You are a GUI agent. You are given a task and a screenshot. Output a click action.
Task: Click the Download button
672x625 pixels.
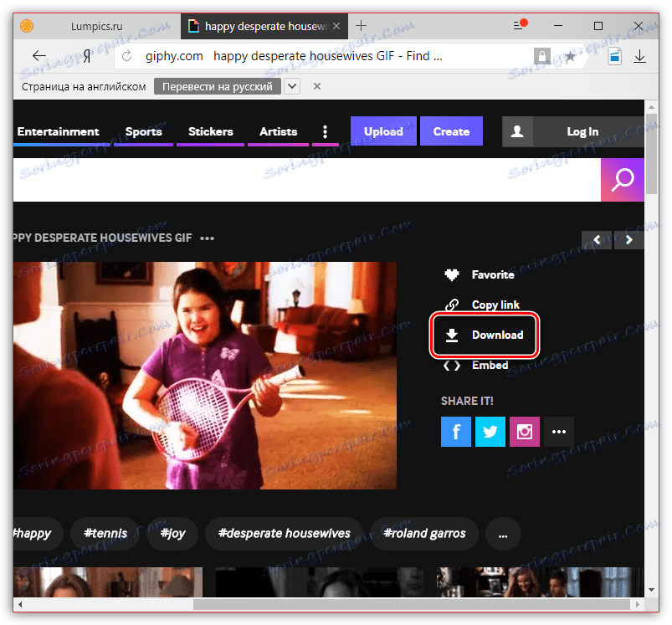click(485, 335)
